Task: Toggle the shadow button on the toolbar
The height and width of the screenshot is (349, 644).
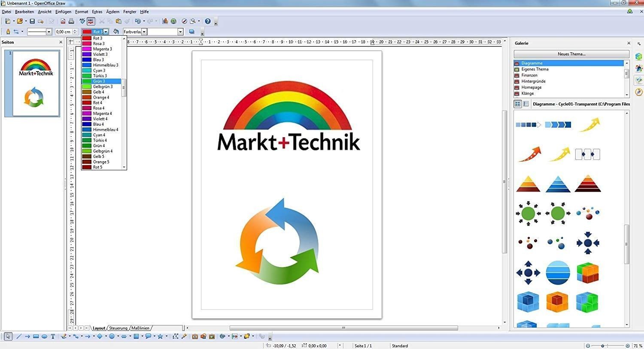Action: 191,32
